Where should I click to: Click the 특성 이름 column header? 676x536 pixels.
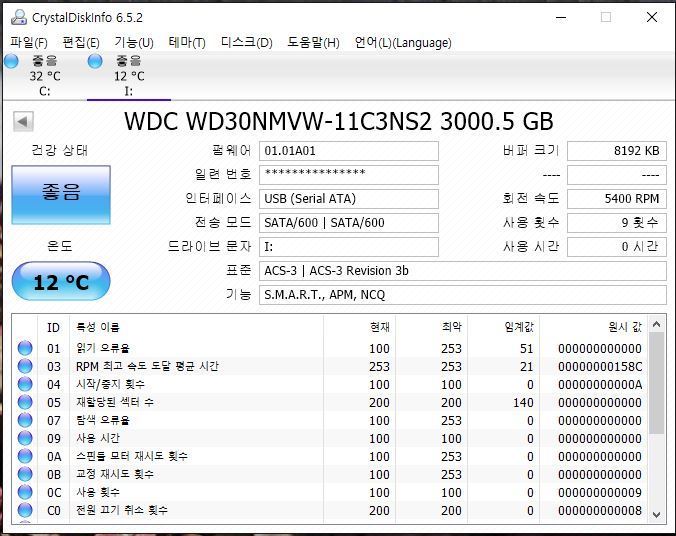196,327
